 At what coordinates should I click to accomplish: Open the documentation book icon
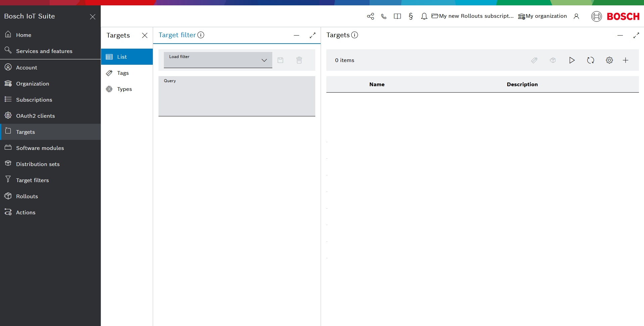click(397, 16)
